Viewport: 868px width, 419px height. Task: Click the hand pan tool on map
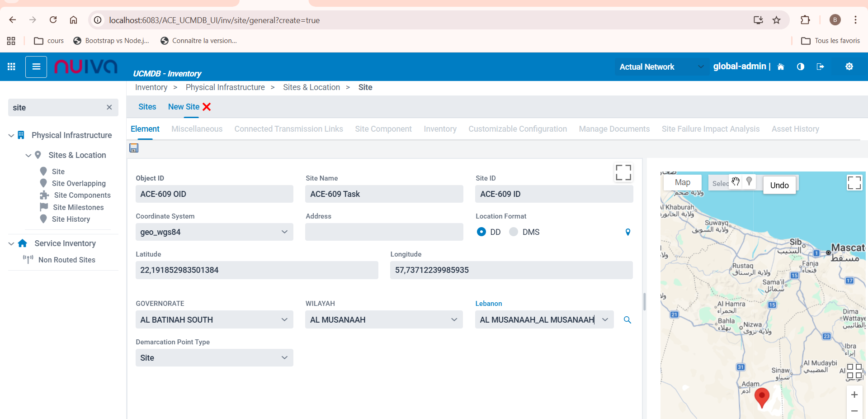coord(736,182)
